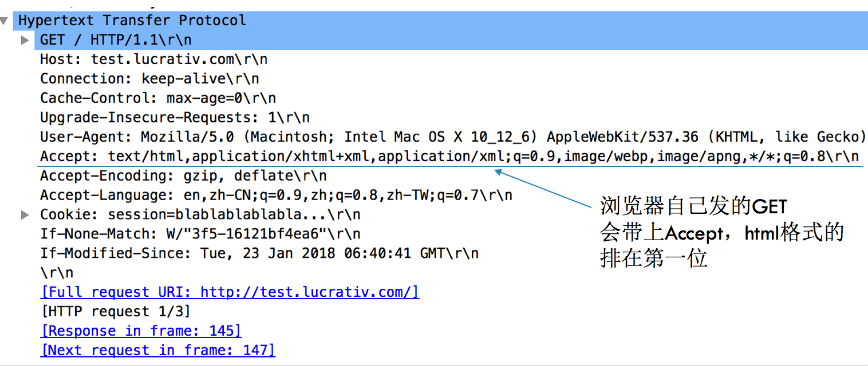Open the Full request URI link

point(230,292)
